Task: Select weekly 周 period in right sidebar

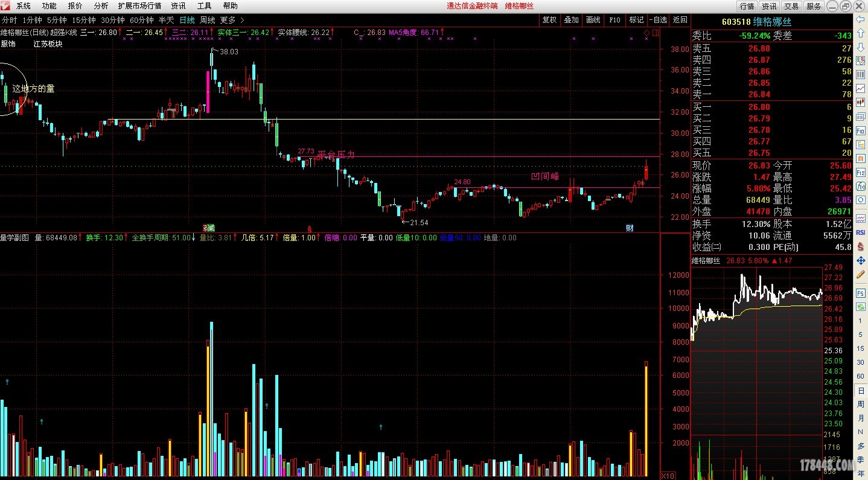Action: 860,404
